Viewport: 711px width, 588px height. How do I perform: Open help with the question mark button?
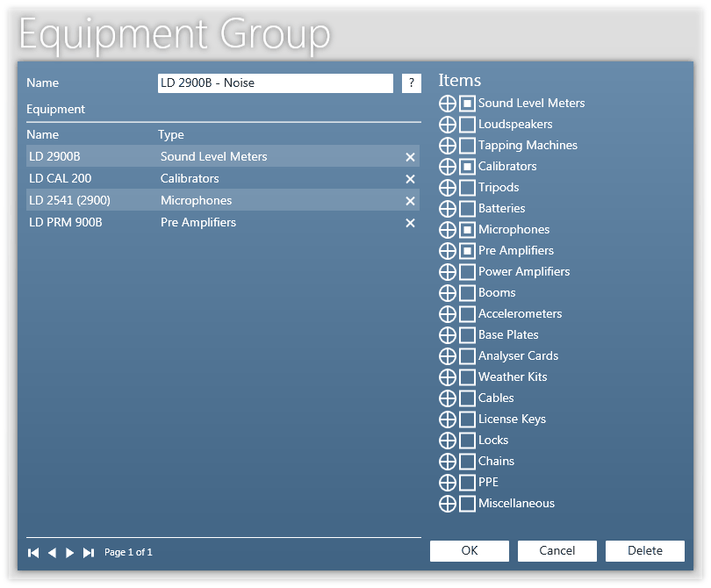coord(412,83)
